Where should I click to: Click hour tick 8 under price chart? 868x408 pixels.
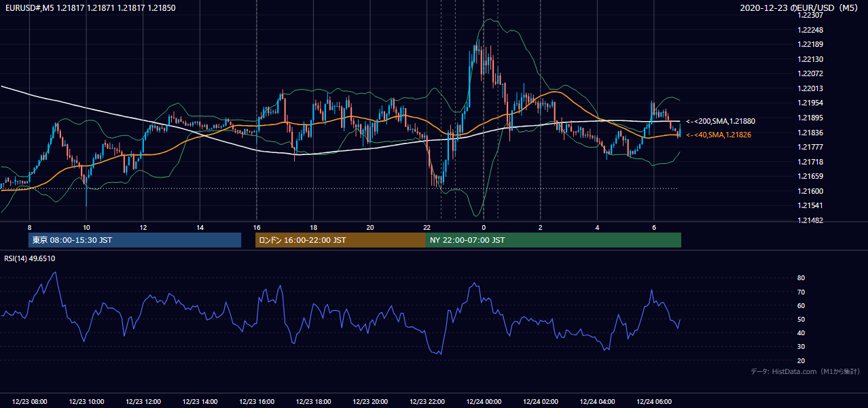point(29,227)
